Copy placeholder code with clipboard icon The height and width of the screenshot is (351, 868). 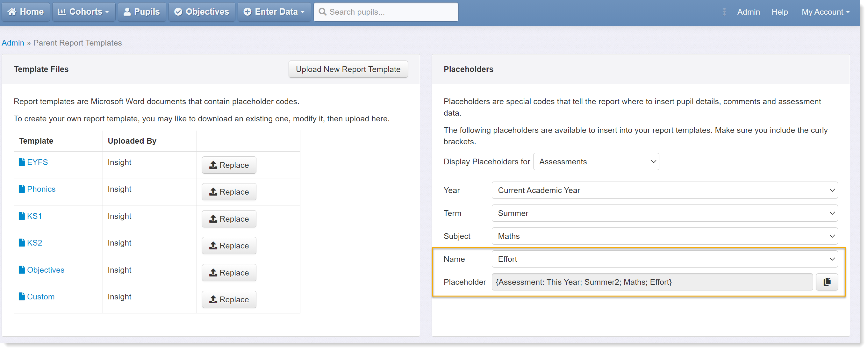point(827,282)
